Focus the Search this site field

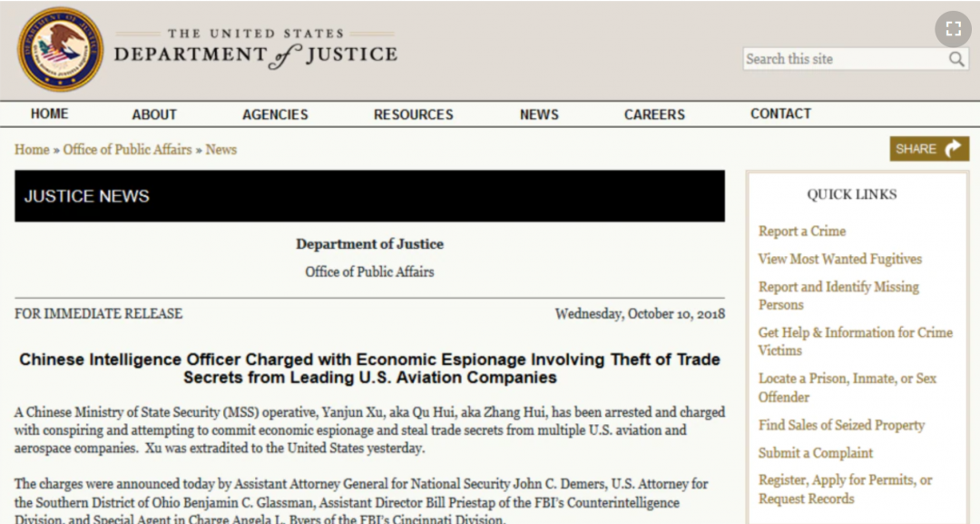855,59
